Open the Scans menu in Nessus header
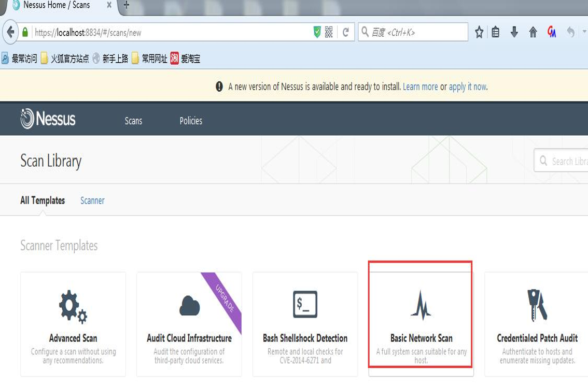The width and height of the screenshot is (588, 388). (133, 121)
